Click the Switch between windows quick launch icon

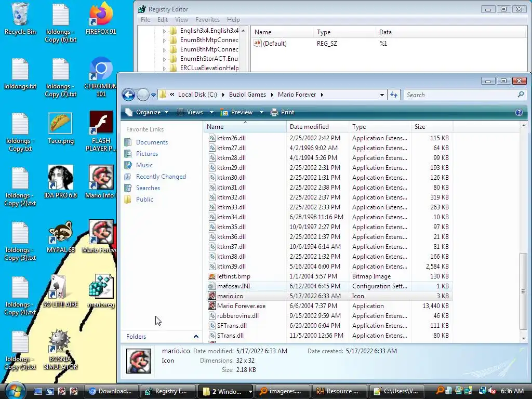49,391
